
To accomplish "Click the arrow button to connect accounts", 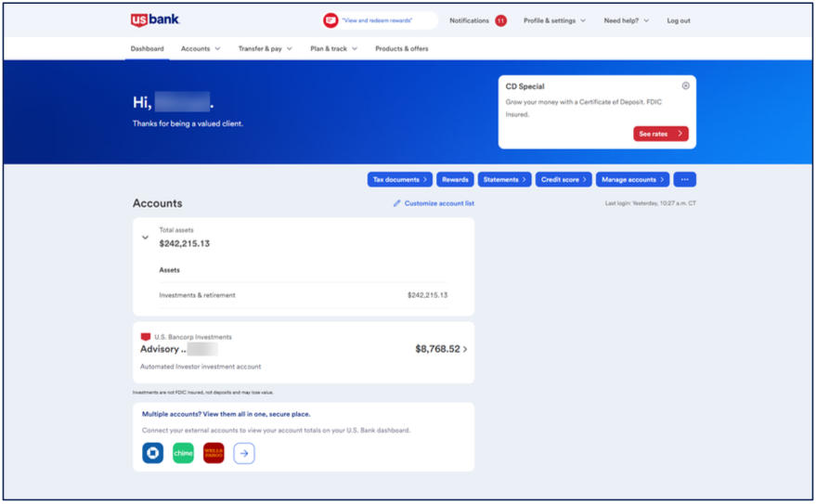I will 244,453.
